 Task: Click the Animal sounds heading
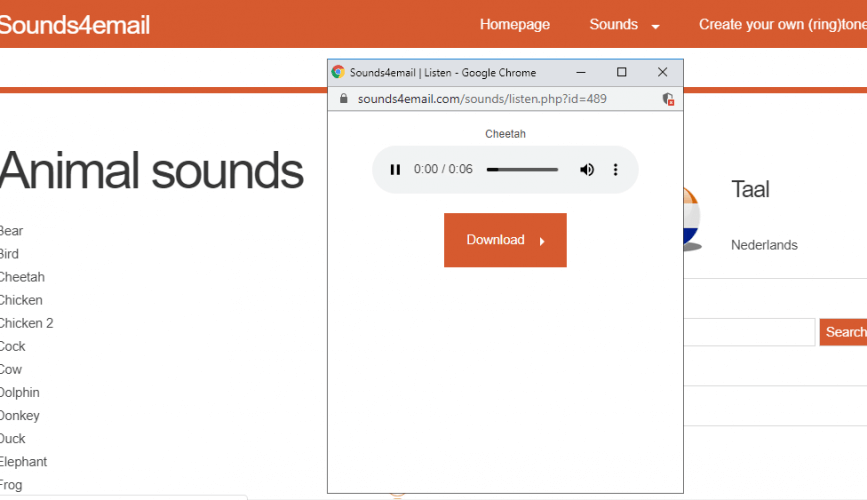[x=152, y=171]
